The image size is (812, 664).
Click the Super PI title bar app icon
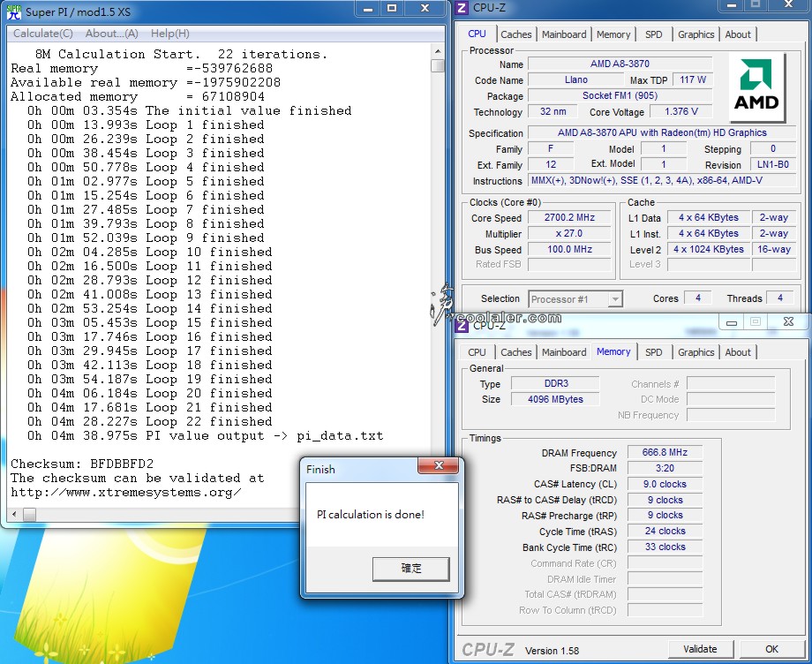[13, 11]
